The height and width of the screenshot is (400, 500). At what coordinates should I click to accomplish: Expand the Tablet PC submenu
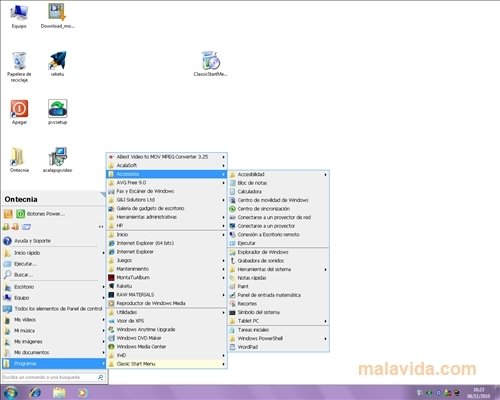(x=279, y=321)
